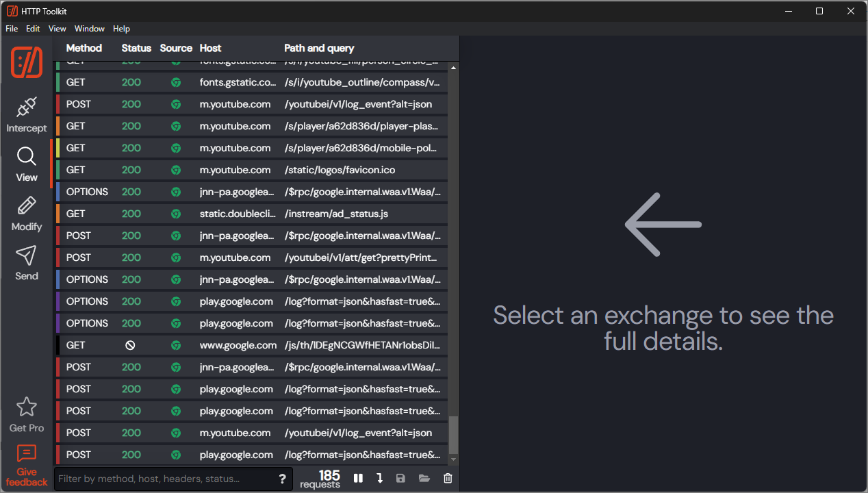Select the /js/th/ path of google.com request

click(363, 345)
